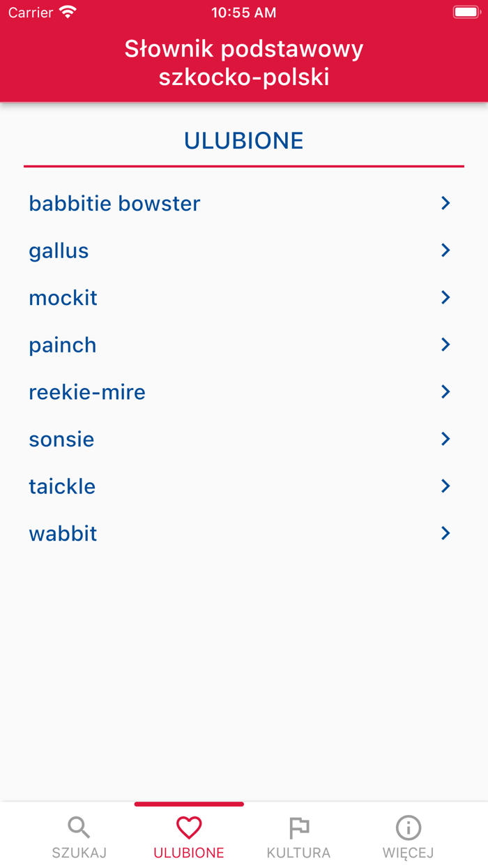Tap the clock showing 10:55 AM
This screenshot has height=868, width=488.
pos(243,12)
